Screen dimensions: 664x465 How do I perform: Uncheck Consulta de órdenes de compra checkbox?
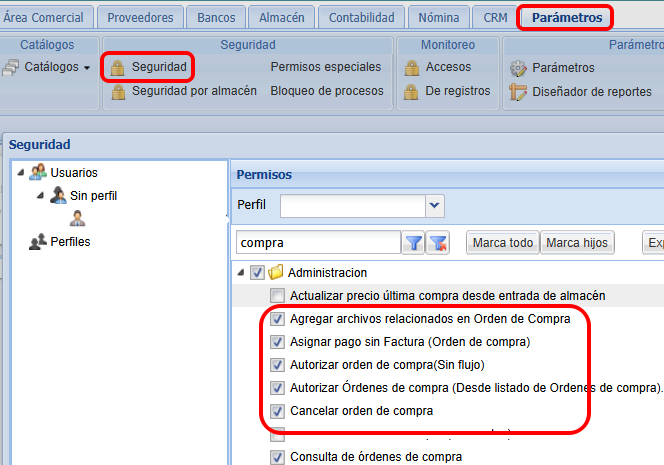tap(277, 457)
